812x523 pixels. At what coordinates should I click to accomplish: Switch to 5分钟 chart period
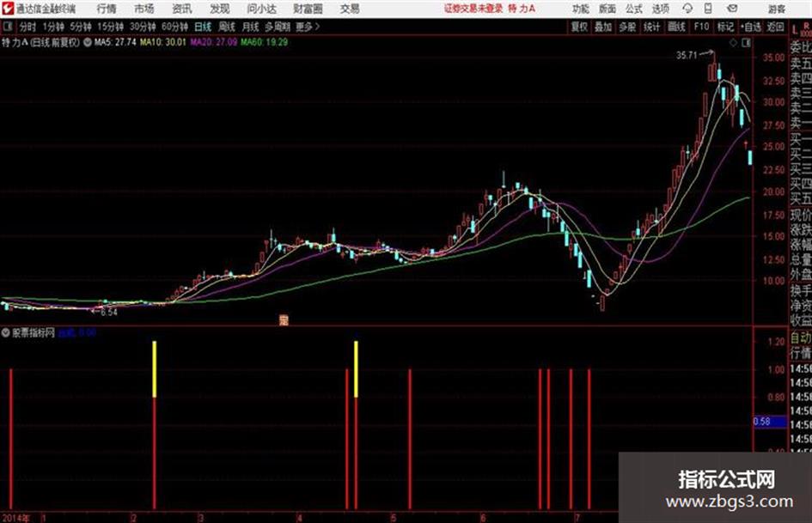(x=81, y=27)
